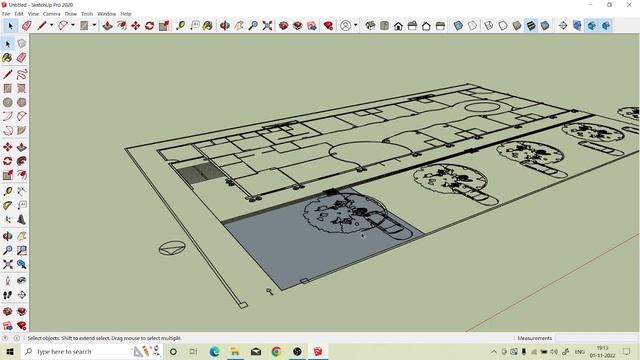Click the Windows search box in taskbar

pos(91,351)
